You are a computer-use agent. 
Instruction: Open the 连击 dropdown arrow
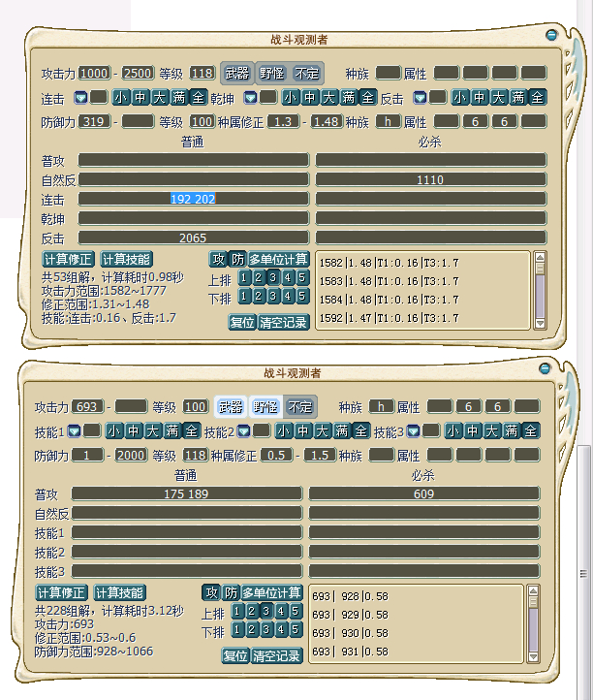pos(80,97)
